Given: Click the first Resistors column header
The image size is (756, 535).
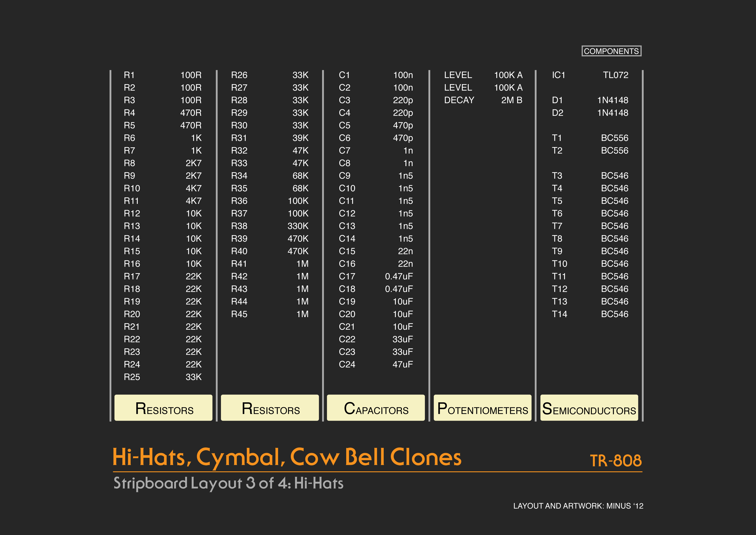Looking at the screenshot, I should click(x=163, y=408).
